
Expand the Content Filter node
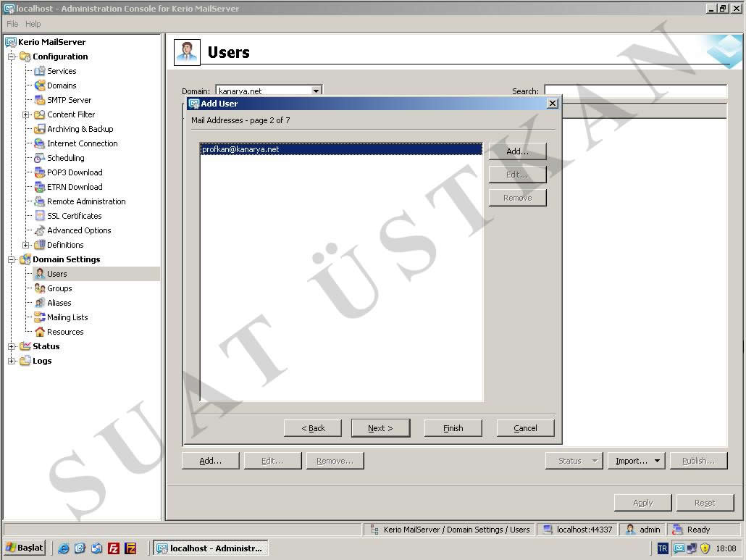(25, 114)
